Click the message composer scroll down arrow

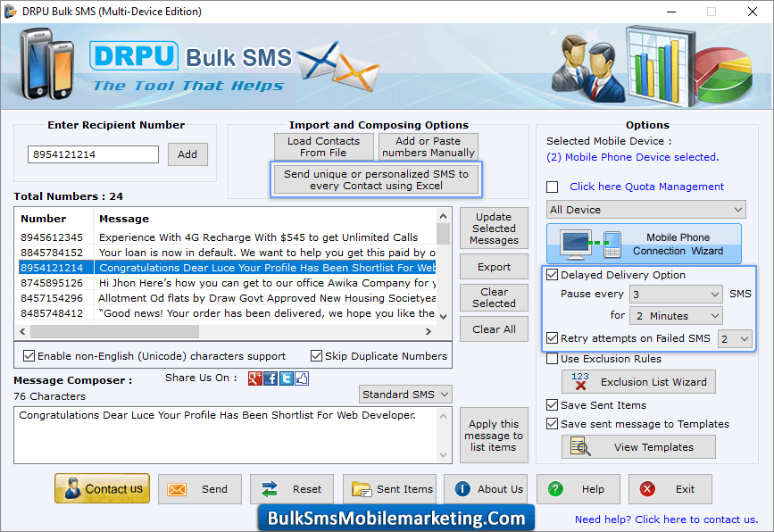point(444,455)
